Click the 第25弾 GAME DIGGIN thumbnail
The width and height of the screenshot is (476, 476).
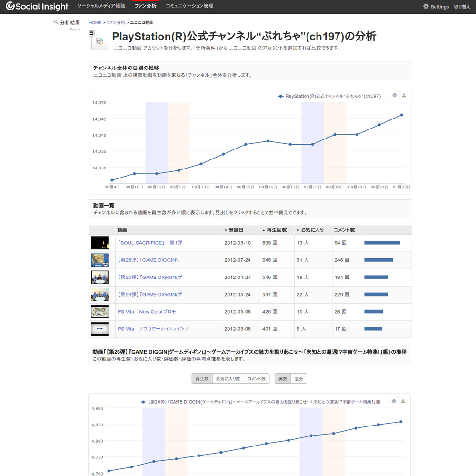[x=100, y=278]
